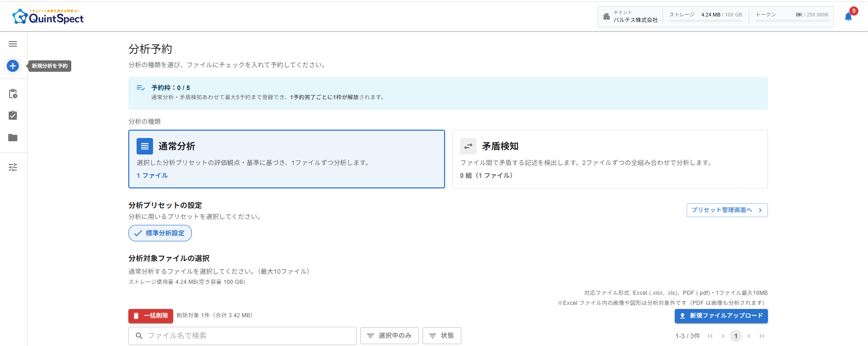Screen dimensions: 868x346
Task: Click 新規ファイルアップロード button
Action: [x=721, y=316]
